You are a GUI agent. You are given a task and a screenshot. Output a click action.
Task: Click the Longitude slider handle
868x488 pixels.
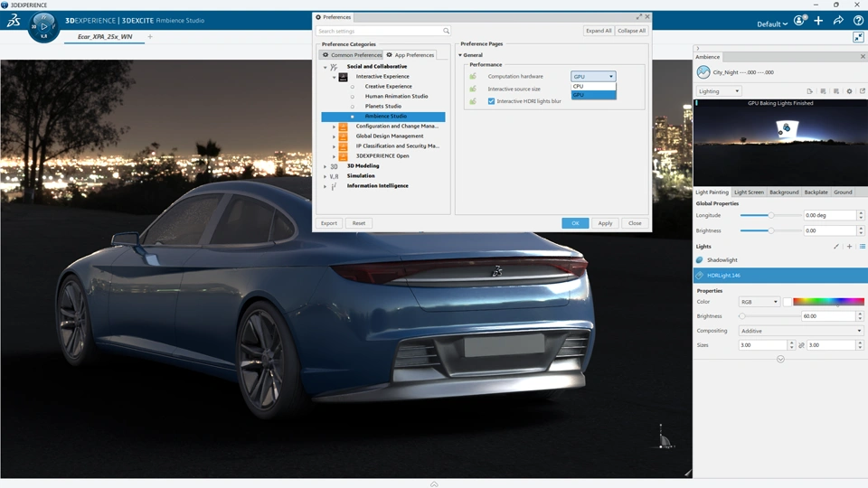(x=770, y=215)
